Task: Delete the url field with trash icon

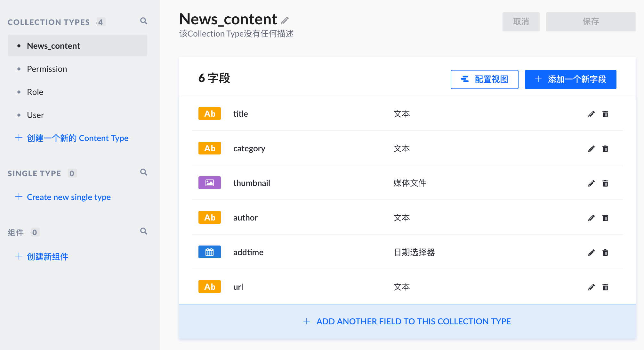Action: click(605, 287)
